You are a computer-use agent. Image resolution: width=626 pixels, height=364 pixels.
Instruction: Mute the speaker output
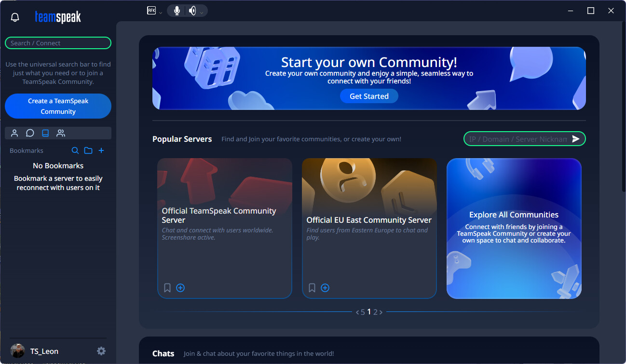[x=192, y=11]
